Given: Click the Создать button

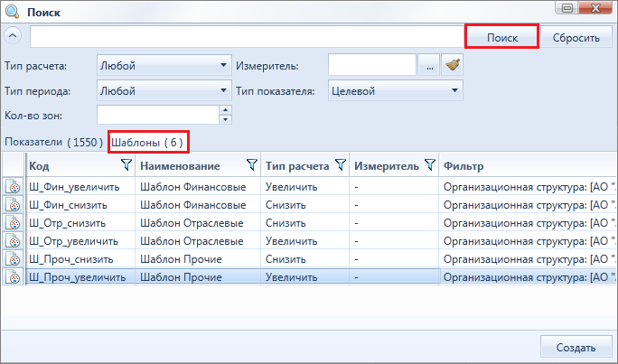Looking at the screenshot, I should [x=576, y=347].
